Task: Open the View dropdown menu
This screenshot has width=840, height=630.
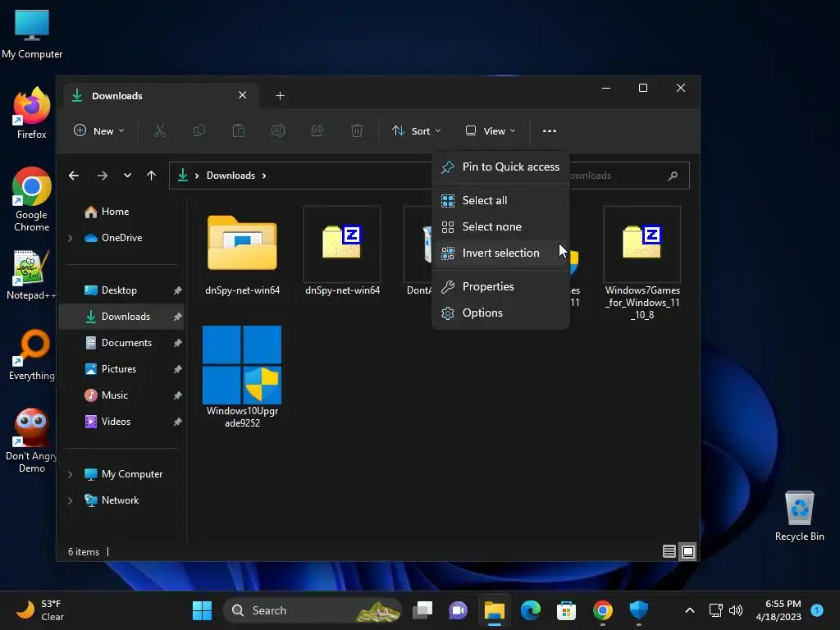Action: [x=491, y=130]
